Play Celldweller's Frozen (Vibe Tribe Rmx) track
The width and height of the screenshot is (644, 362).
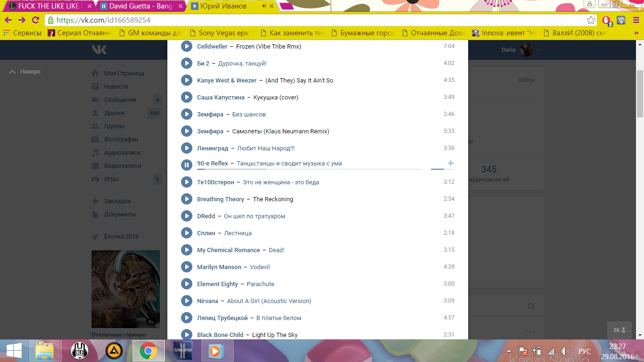click(x=187, y=46)
